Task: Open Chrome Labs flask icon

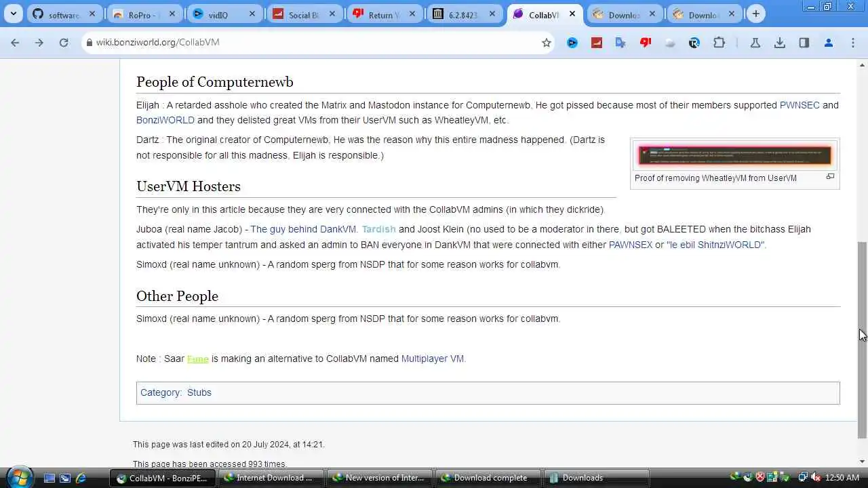Action: coord(755,42)
